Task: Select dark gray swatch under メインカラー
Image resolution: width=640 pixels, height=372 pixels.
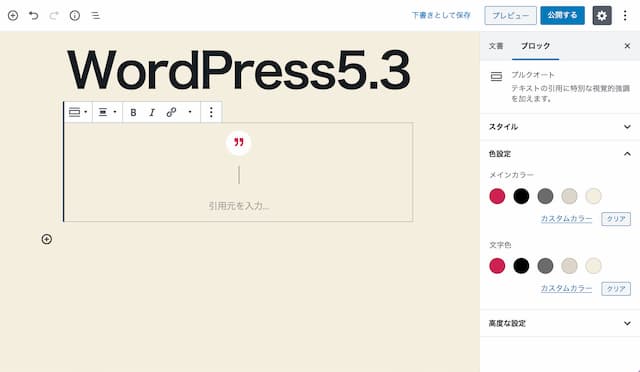Action: point(545,196)
